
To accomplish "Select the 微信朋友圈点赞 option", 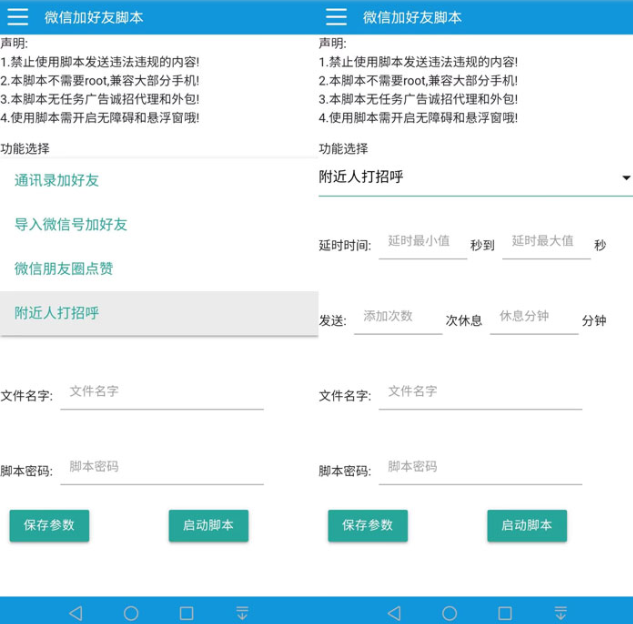I will [63, 269].
